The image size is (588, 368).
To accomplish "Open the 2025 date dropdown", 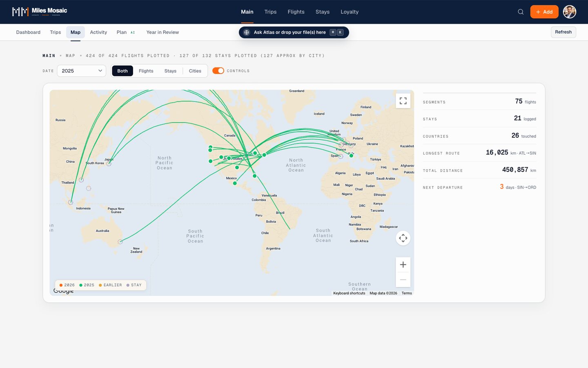I will click(x=82, y=71).
